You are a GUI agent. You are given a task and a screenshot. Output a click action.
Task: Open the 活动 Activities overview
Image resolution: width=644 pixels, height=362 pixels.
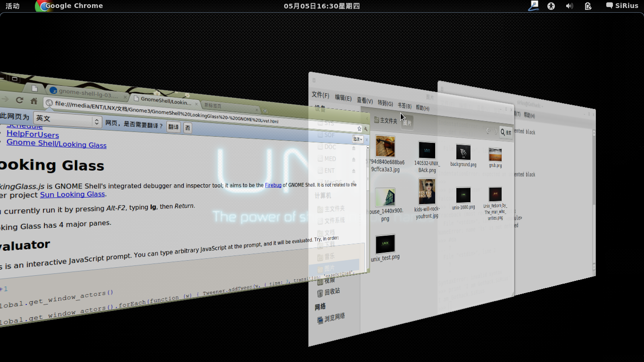[13, 6]
